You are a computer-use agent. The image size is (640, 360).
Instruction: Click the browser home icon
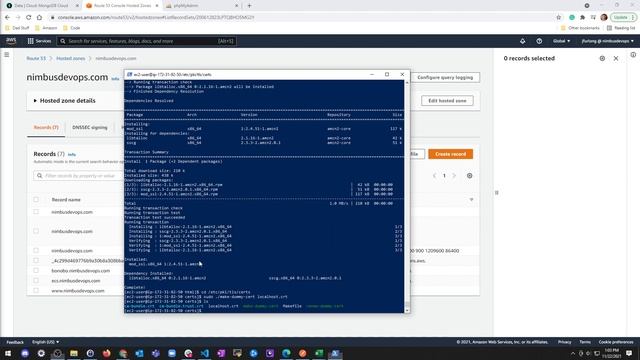tap(39, 18)
